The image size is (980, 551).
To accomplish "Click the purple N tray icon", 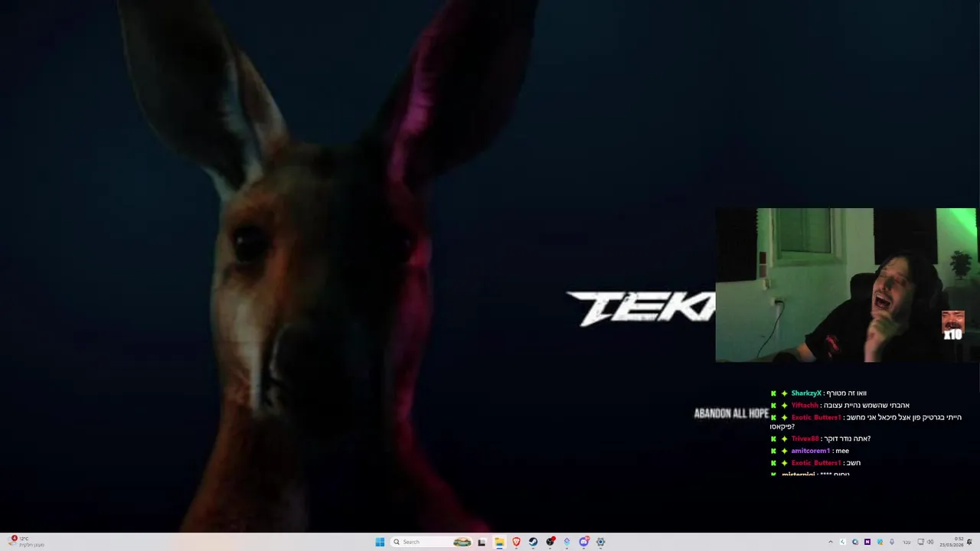I will [x=867, y=542].
